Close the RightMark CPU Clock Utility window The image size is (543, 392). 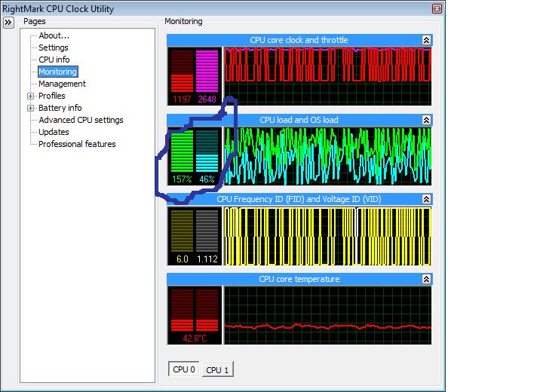[437, 8]
